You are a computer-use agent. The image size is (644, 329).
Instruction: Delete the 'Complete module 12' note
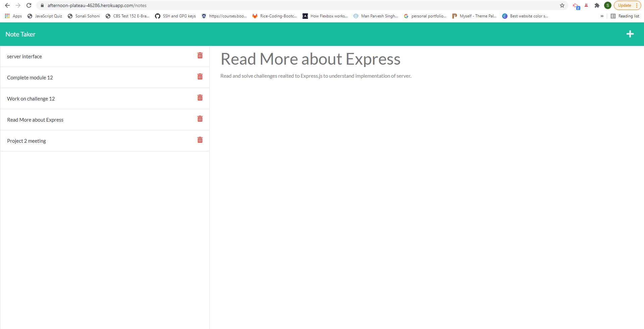point(200,77)
